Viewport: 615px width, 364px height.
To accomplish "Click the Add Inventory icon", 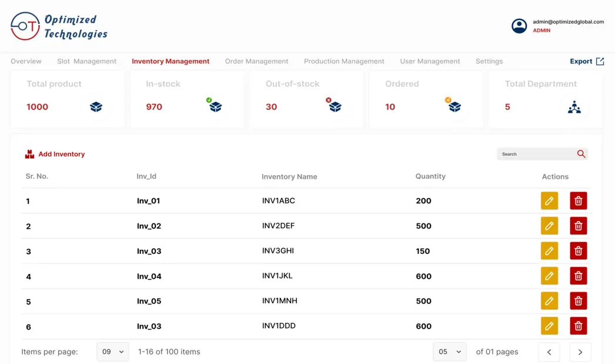I will pos(29,153).
